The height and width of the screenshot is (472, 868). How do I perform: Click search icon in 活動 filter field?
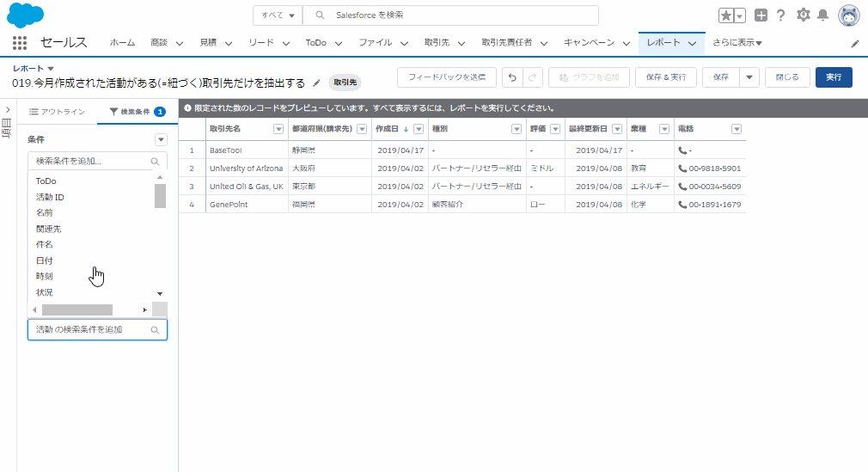pyautogui.click(x=155, y=329)
